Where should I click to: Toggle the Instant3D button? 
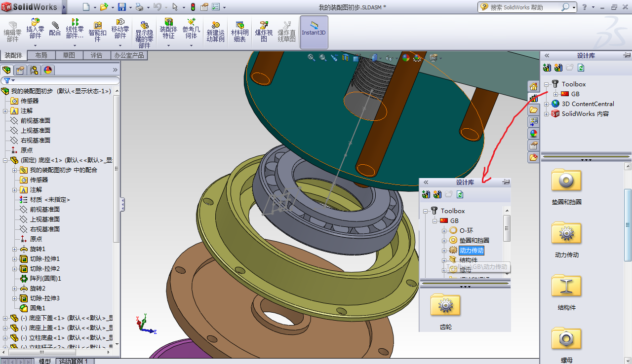click(314, 32)
